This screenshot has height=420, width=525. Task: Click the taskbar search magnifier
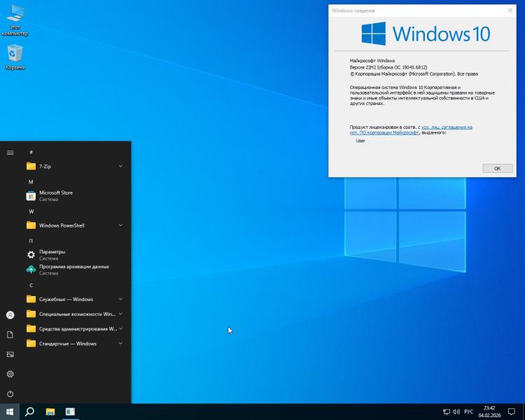coord(29,412)
